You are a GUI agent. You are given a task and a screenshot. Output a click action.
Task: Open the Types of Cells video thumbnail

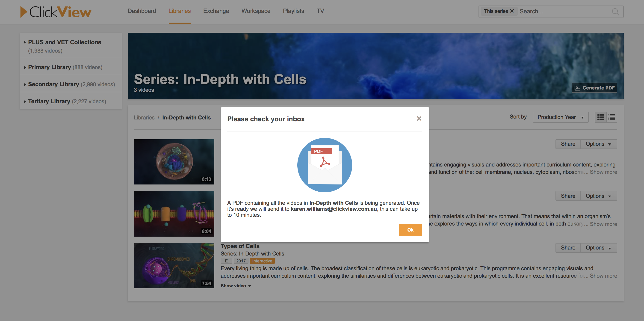pyautogui.click(x=174, y=265)
